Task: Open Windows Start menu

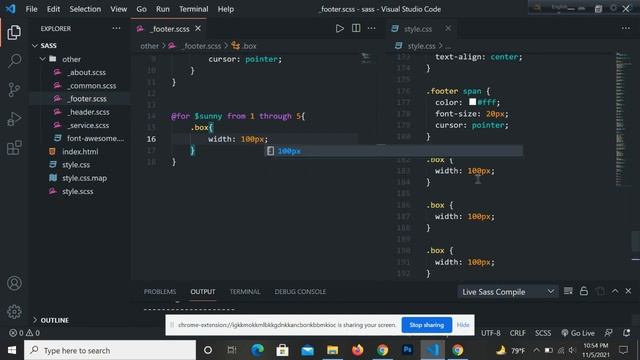Action: click(x=12, y=350)
